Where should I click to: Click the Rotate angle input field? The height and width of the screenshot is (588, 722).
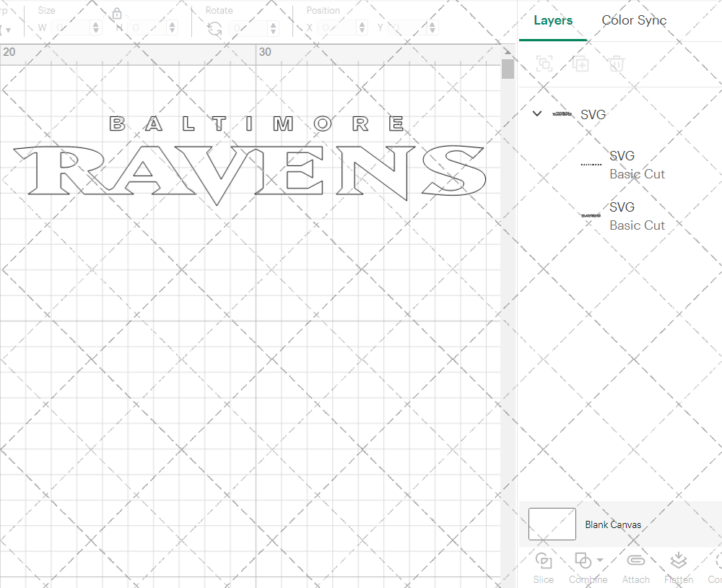click(x=248, y=28)
